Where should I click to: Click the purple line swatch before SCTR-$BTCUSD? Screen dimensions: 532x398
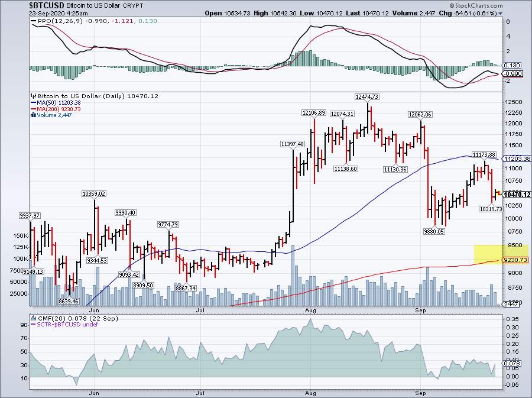click(x=33, y=324)
